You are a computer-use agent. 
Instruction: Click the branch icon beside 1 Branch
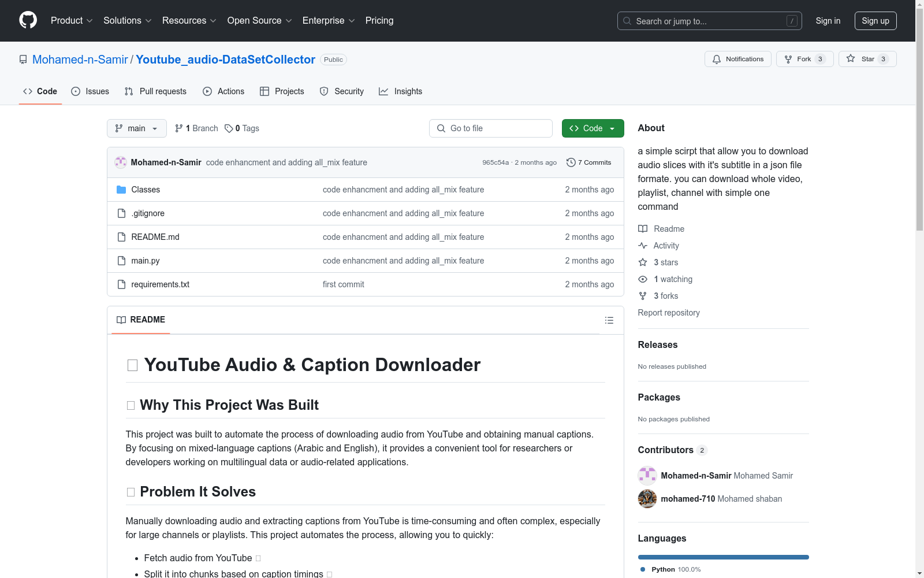pos(179,128)
